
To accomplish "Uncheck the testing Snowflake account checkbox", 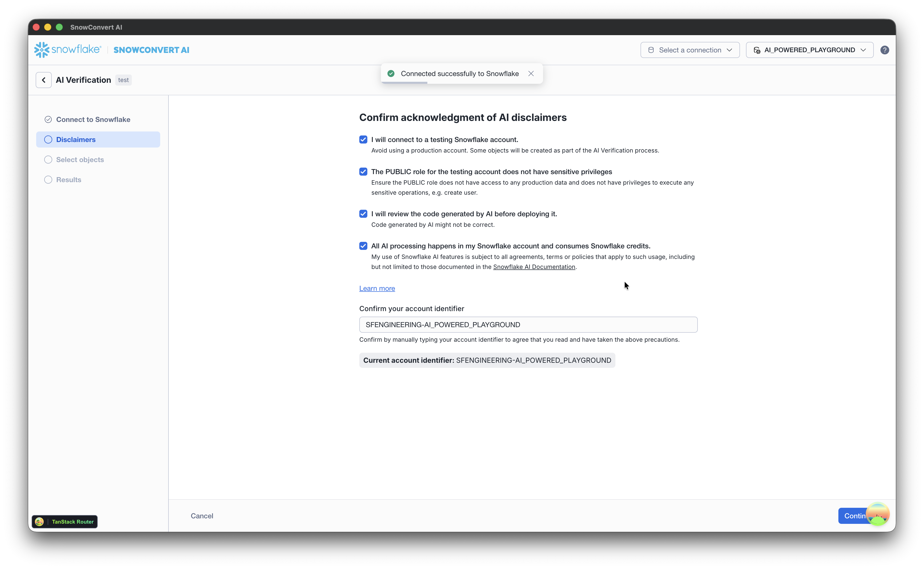I will pyautogui.click(x=363, y=139).
